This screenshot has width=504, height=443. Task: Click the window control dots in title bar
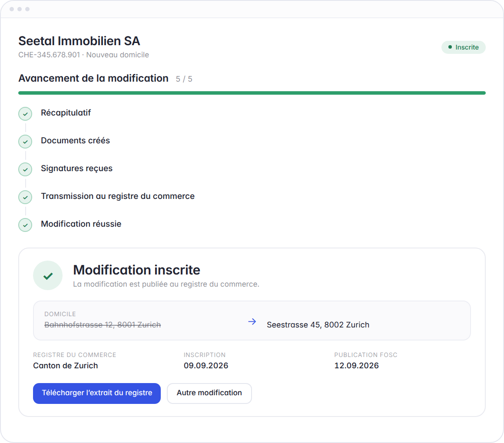coord(20,9)
